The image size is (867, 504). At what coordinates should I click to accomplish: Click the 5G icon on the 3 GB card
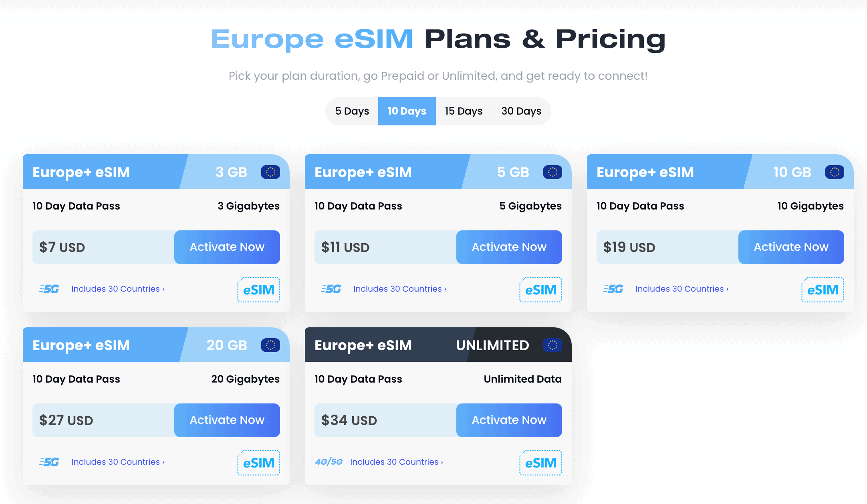[49, 289]
